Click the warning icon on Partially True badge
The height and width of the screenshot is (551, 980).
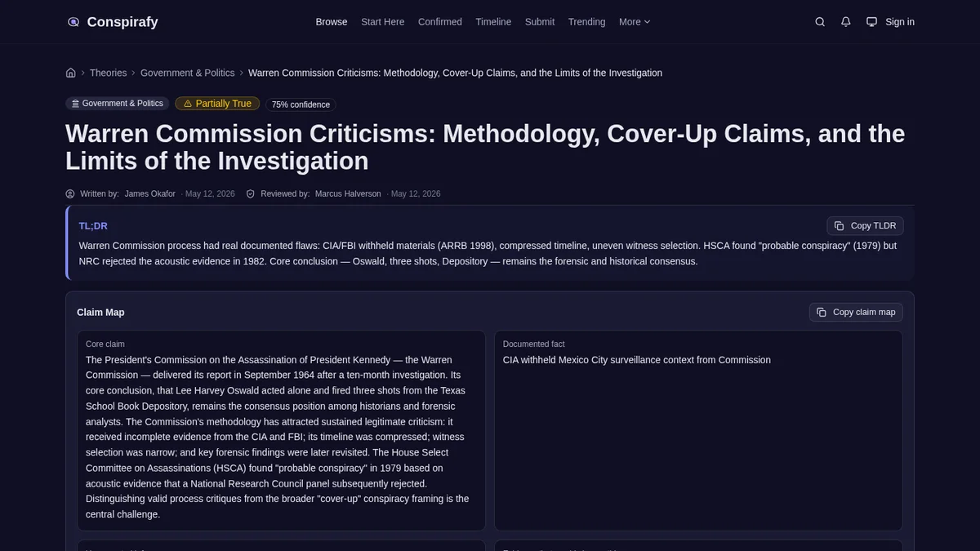(188, 104)
